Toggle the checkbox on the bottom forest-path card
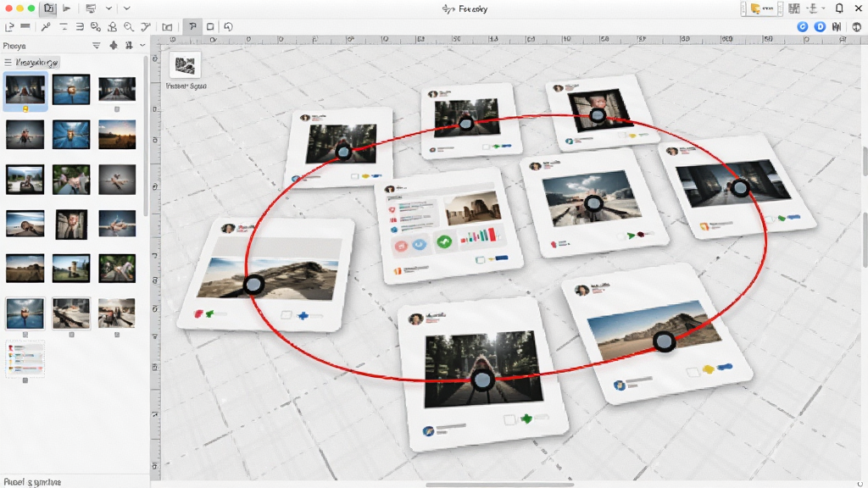 (x=509, y=420)
